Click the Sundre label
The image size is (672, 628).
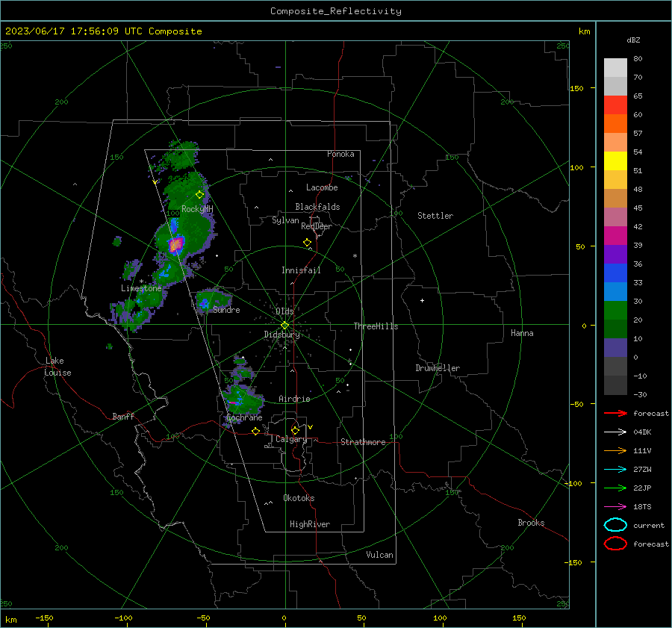227,310
